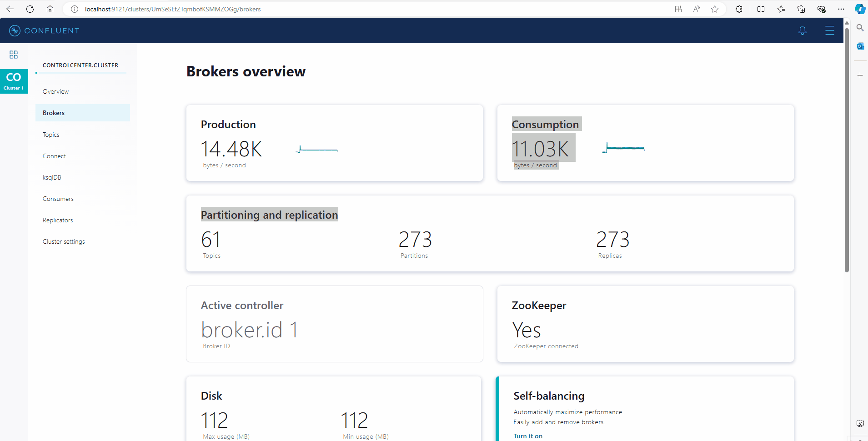The image size is (868, 441).
Task: Open the Production metrics card
Action: (334, 143)
